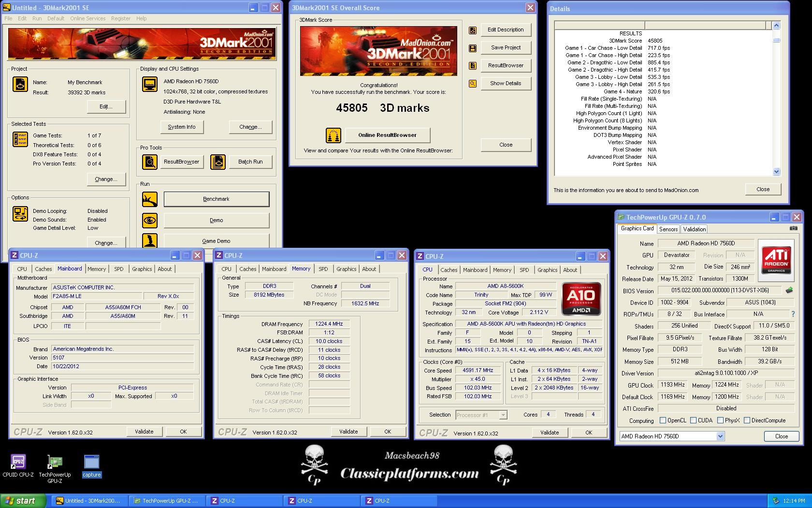The width and height of the screenshot is (812, 508).
Task: Click the Display and CPU Settings monitor icon
Action: point(150,84)
